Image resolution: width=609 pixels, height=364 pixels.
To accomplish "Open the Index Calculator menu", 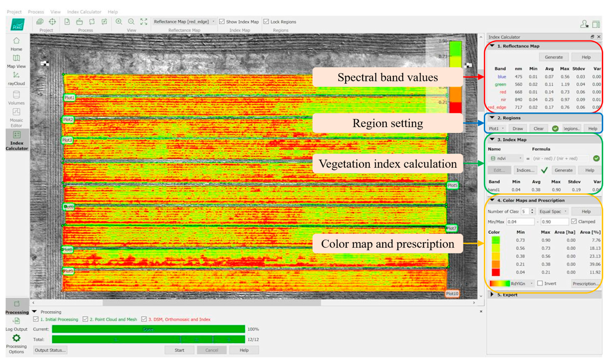I will coord(84,12).
